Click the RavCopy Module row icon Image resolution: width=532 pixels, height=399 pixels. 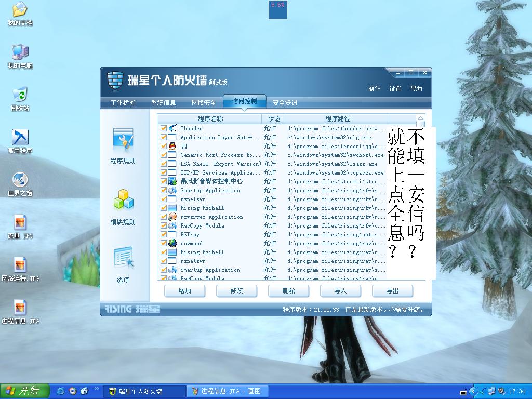(x=172, y=225)
